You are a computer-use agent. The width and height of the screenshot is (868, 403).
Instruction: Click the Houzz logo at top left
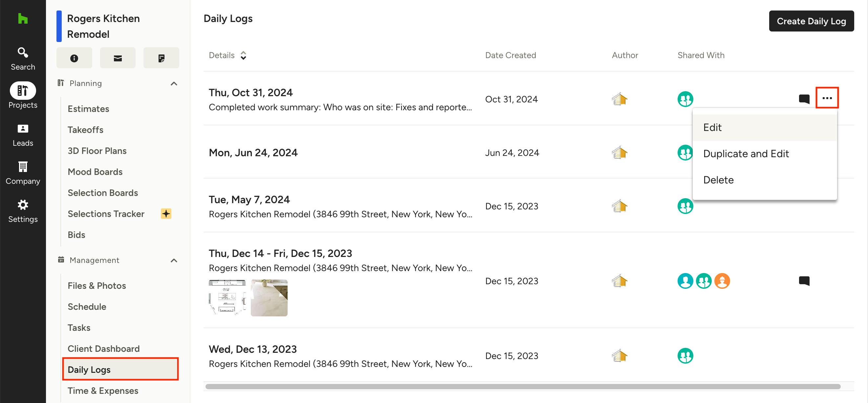[x=23, y=18]
